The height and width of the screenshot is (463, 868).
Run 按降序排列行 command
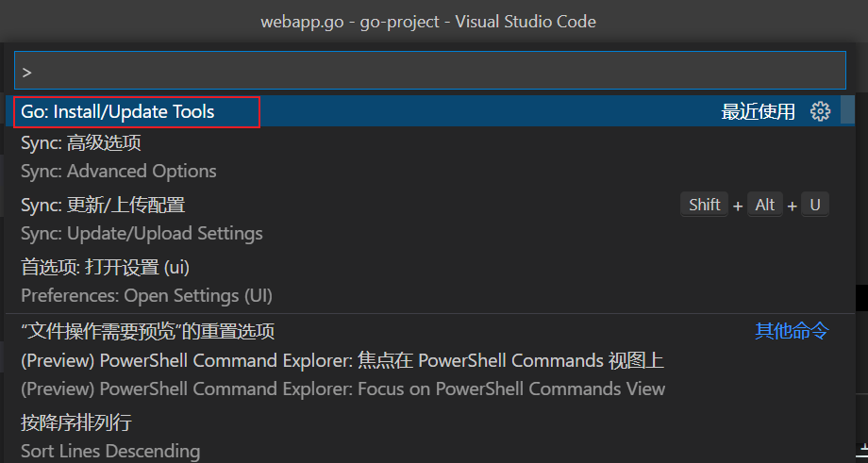point(429,437)
